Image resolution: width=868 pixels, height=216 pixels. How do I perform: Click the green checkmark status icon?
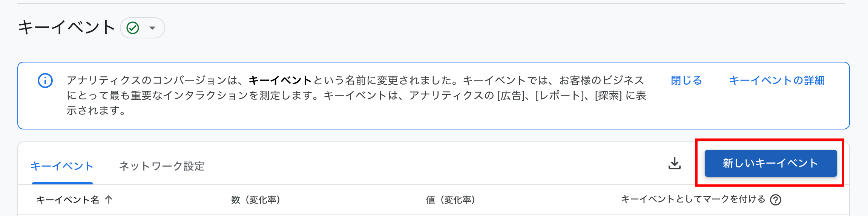133,28
